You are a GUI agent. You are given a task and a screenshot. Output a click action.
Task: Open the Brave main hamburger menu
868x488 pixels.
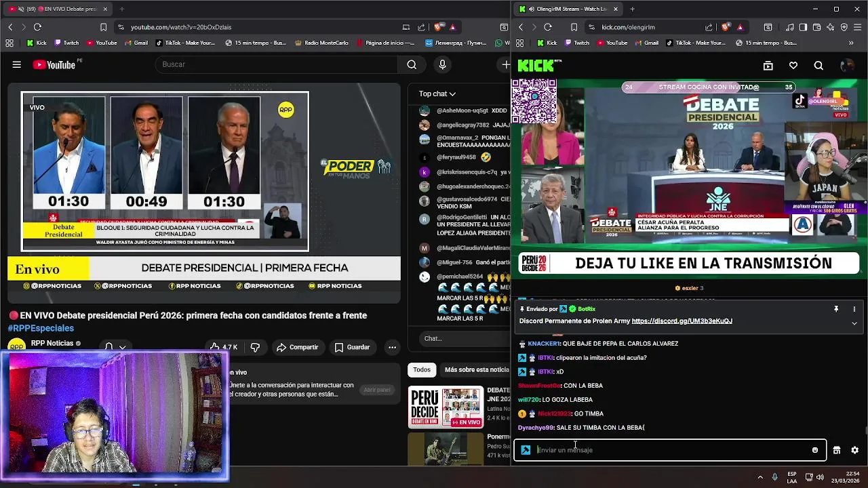[x=858, y=27]
